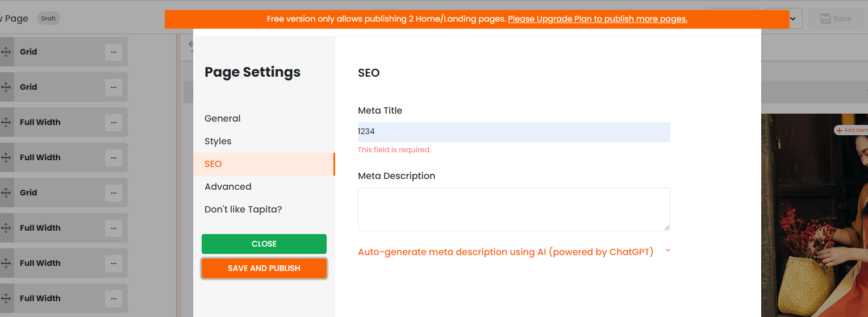Switch to the General settings tab

coord(223,118)
